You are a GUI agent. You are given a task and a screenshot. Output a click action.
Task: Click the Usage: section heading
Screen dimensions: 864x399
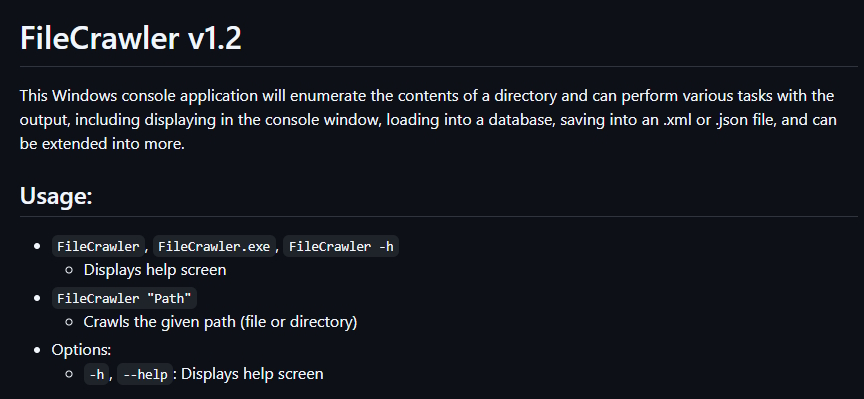56,196
